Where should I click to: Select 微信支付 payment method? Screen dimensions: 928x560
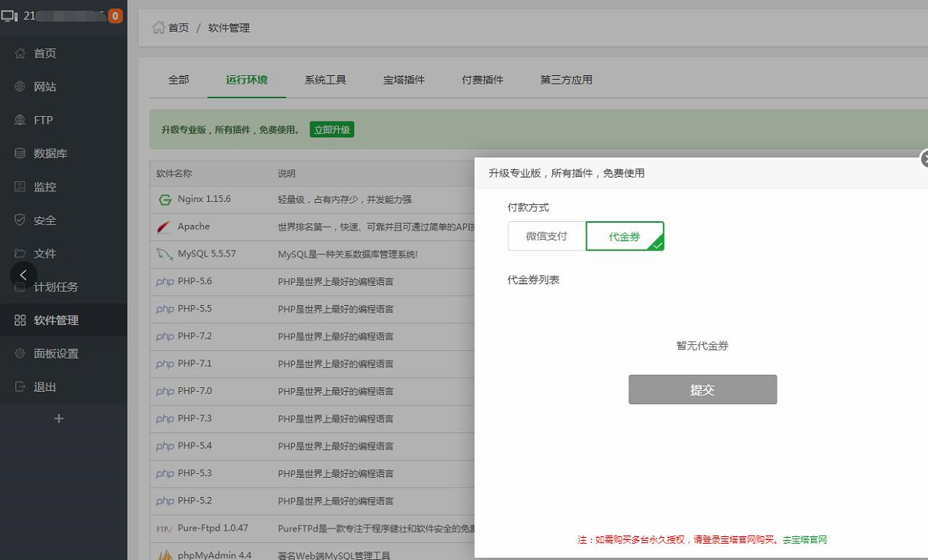[x=547, y=236]
